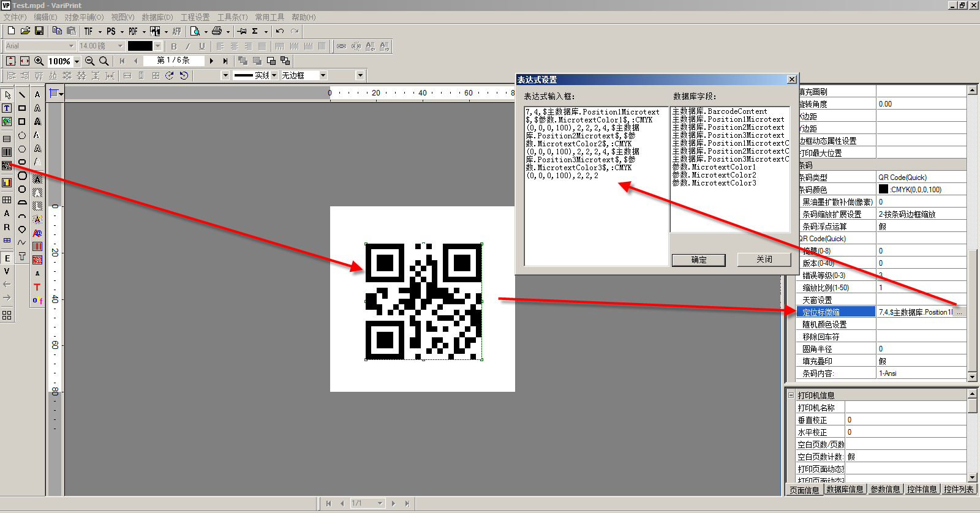The image size is (980, 513).
Task: Open the font name Arial dropdown
Action: pyautogui.click(x=71, y=46)
